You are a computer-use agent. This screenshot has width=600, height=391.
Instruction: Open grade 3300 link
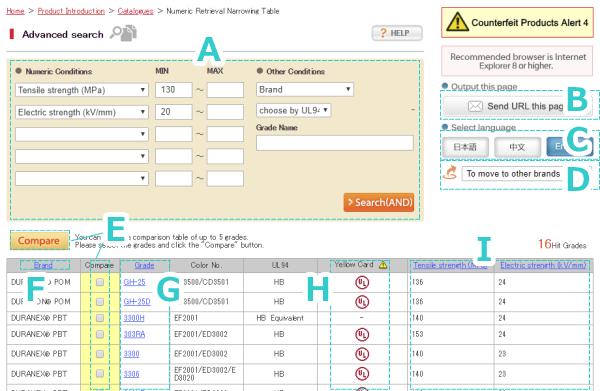131,354
